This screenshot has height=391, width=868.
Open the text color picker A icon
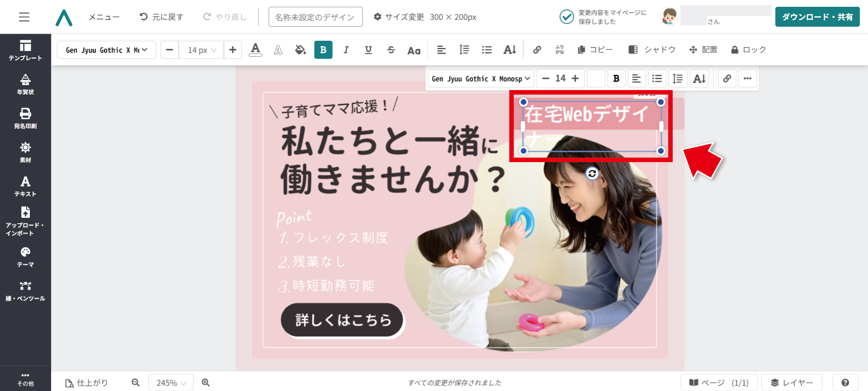click(255, 50)
